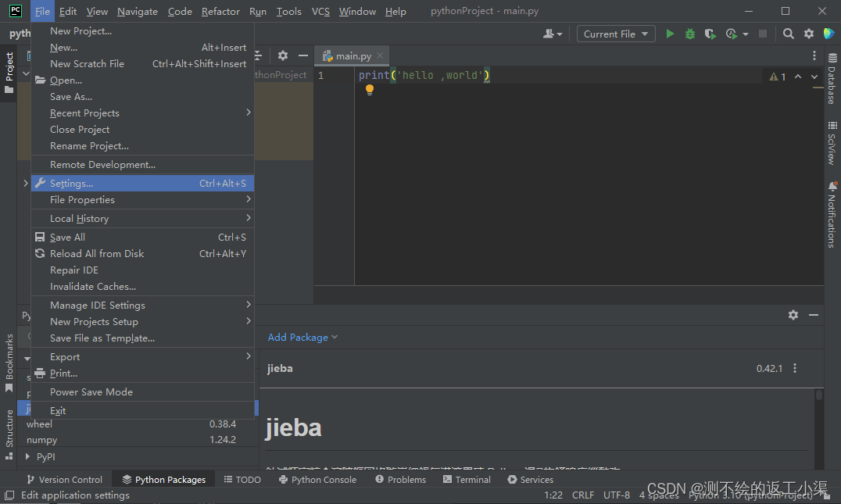Expand the Add Package dropdown
Viewport: 841px width, 504px height.
[302, 338]
